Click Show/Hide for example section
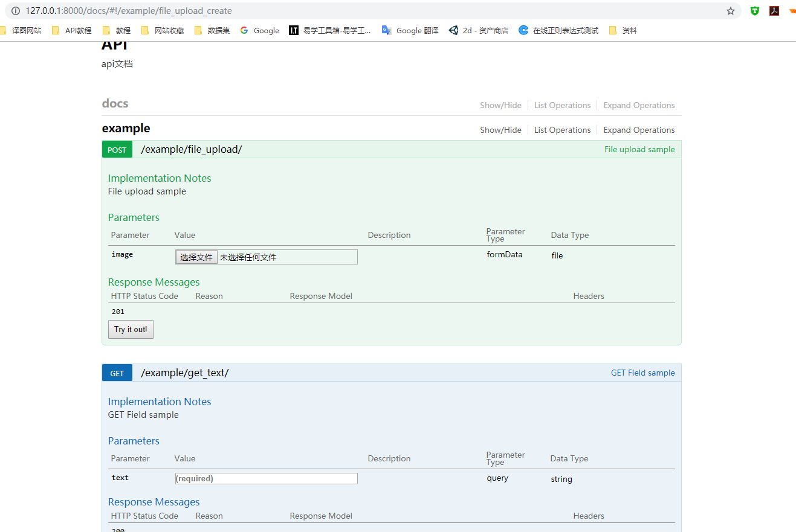Image resolution: width=796 pixels, height=532 pixels. pos(500,130)
